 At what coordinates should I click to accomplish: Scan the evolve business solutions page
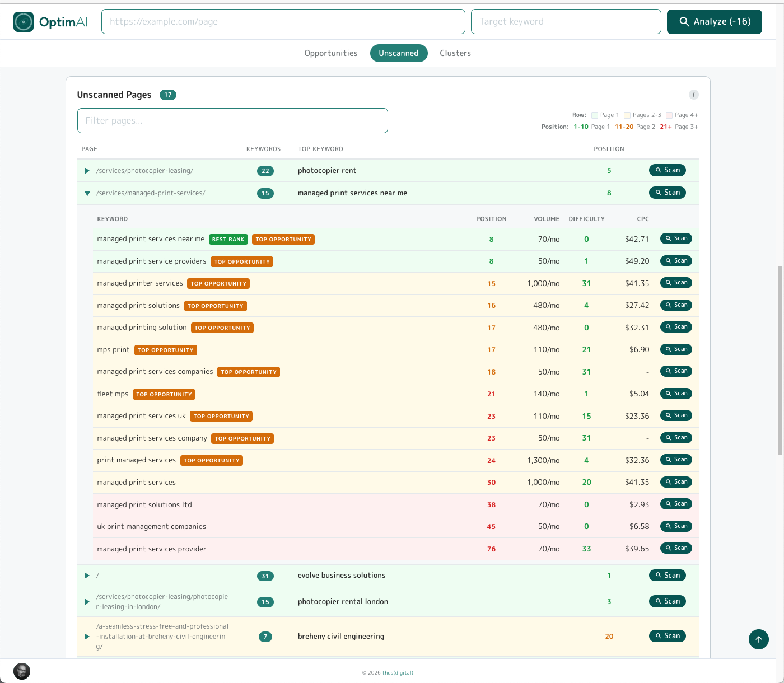pyautogui.click(x=668, y=576)
